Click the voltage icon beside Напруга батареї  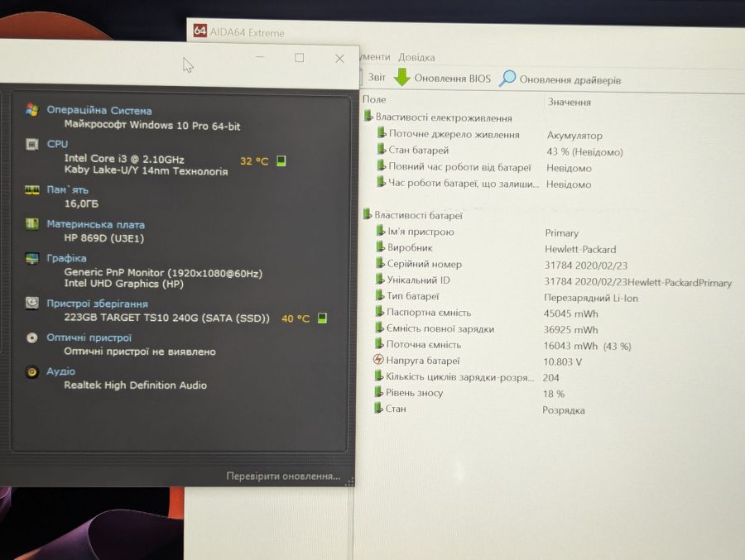tap(378, 360)
